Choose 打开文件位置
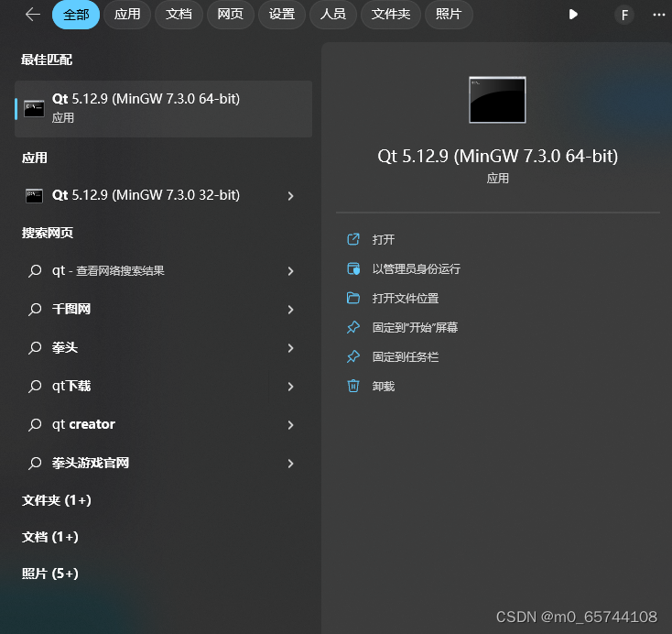 406,298
